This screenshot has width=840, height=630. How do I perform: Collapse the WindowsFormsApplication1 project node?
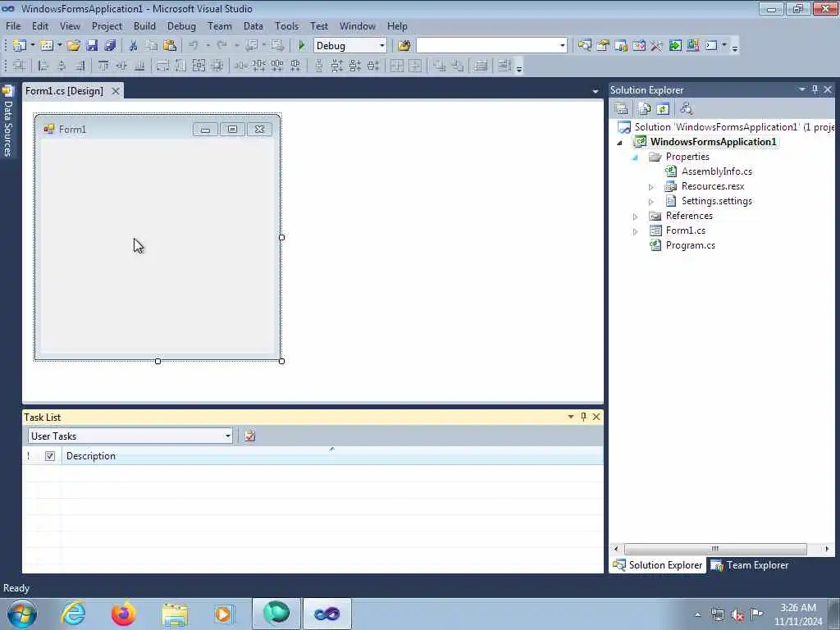620,142
